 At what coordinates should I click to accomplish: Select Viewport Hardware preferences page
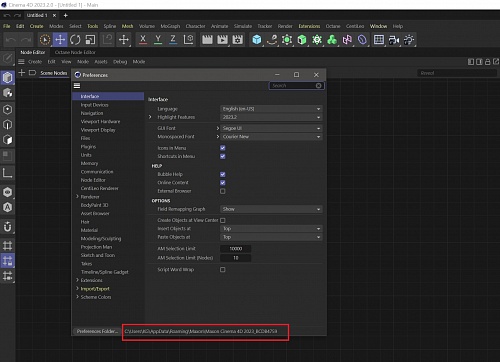tap(100, 121)
